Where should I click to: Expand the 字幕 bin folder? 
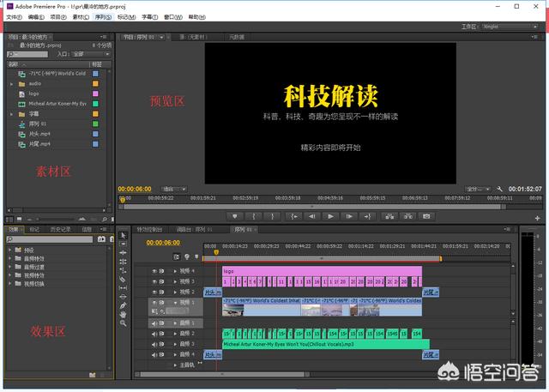coord(11,114)
